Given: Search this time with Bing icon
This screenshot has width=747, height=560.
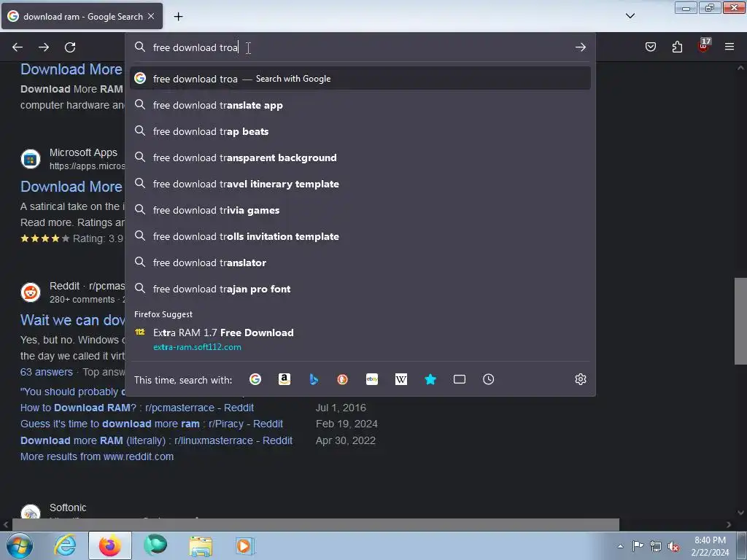Looking at the screenshot, I should tap(314, 379).
